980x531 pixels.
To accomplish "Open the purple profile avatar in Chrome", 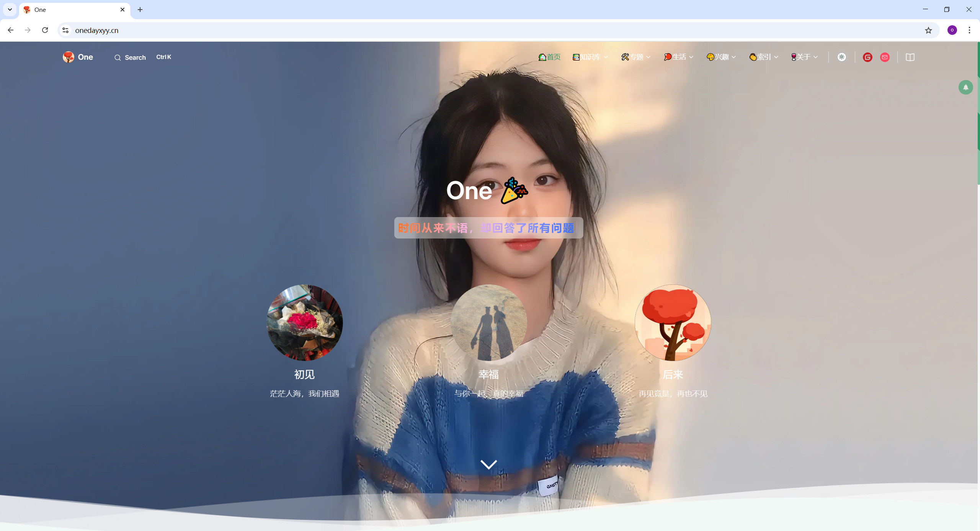I will [x=952, y=30].
